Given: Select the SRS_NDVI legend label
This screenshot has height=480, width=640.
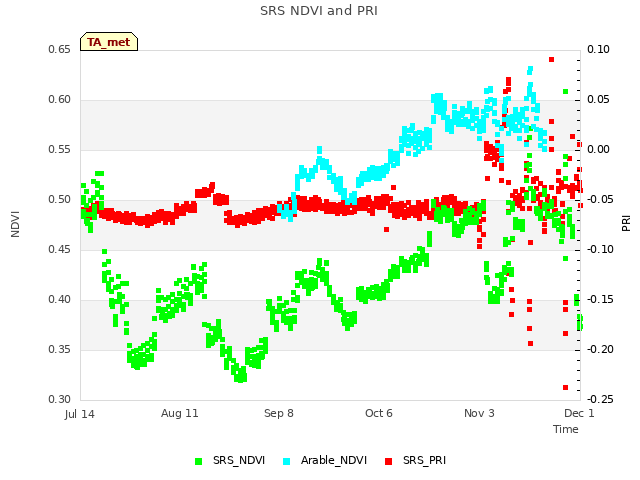Looking at the screenshot, I should (x=239, y=460).
